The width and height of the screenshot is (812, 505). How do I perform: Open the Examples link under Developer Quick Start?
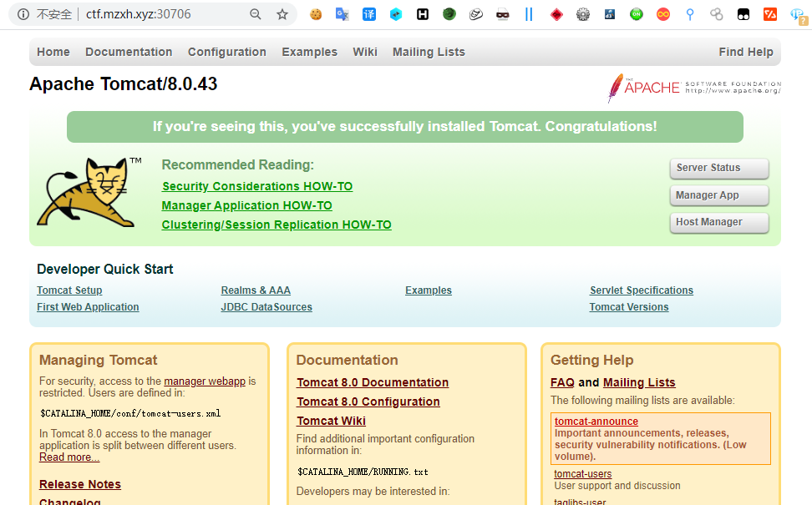click(429, 290)
